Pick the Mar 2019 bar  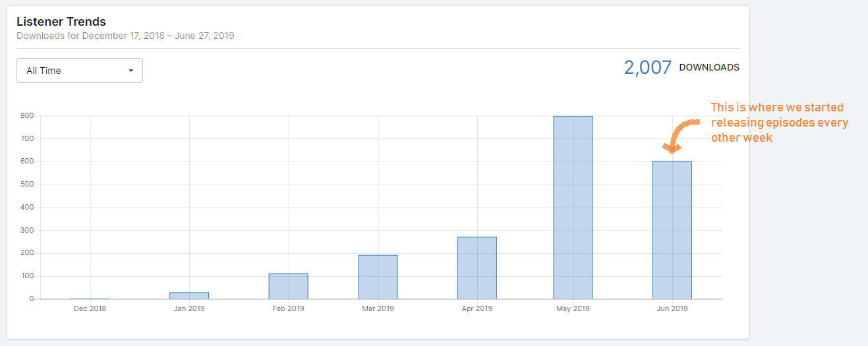click(378, 277)
